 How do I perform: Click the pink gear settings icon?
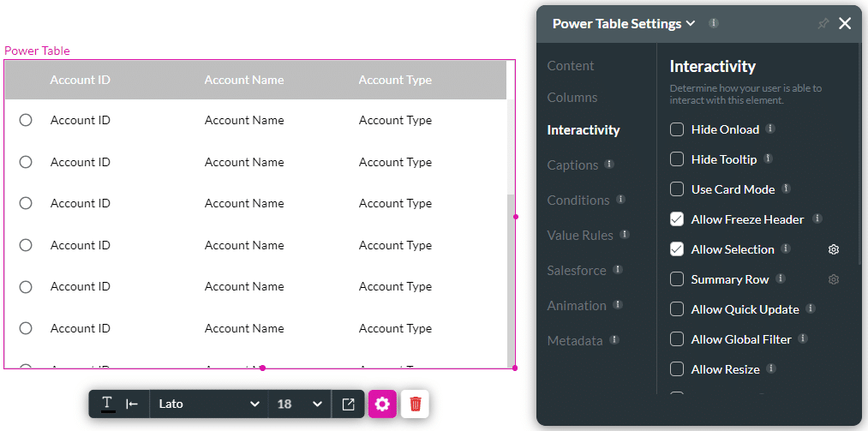[382, 404]
